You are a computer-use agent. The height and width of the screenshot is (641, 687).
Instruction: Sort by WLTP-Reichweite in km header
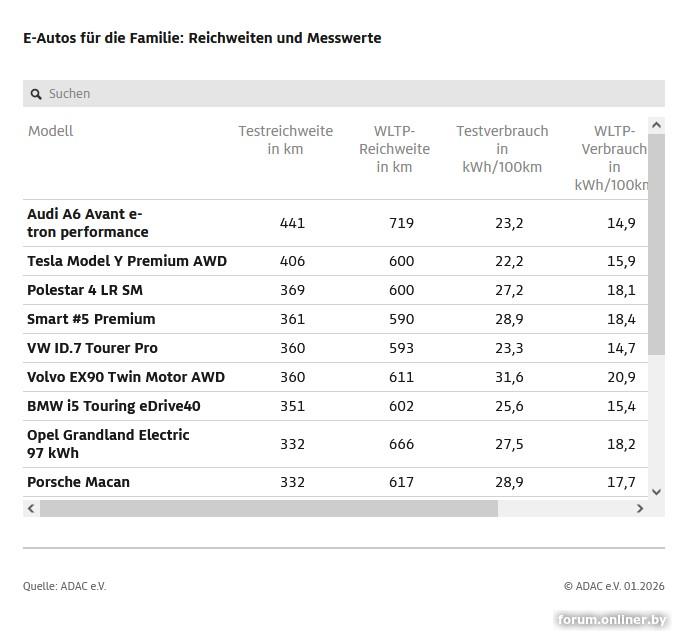click(x=394, y=149)
